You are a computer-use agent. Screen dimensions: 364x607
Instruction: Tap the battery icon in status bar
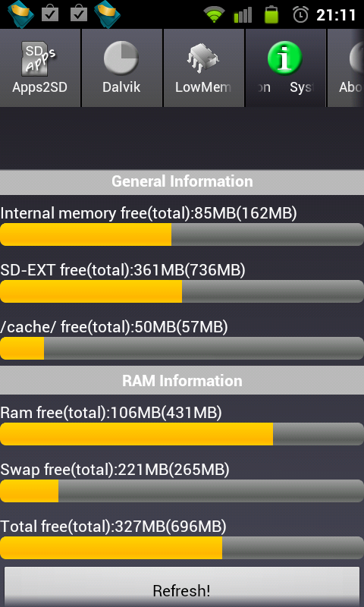coord(271,14)
